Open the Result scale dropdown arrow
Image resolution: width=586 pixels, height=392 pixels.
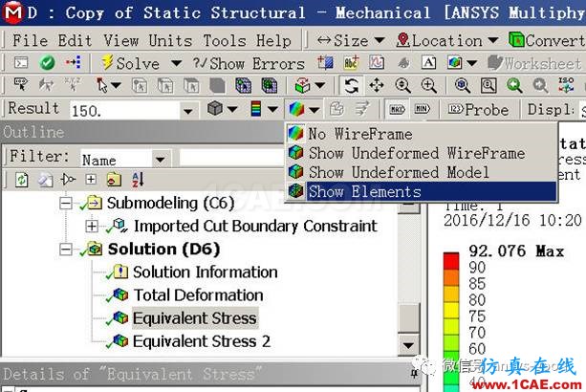[x=188, y=111]
